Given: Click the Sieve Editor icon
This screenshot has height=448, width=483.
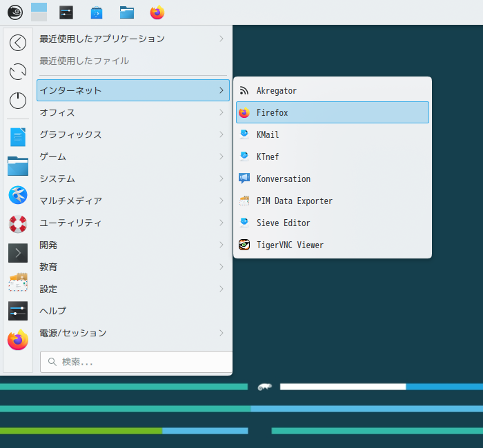Looking at the screenshot, I should [244, 223].
